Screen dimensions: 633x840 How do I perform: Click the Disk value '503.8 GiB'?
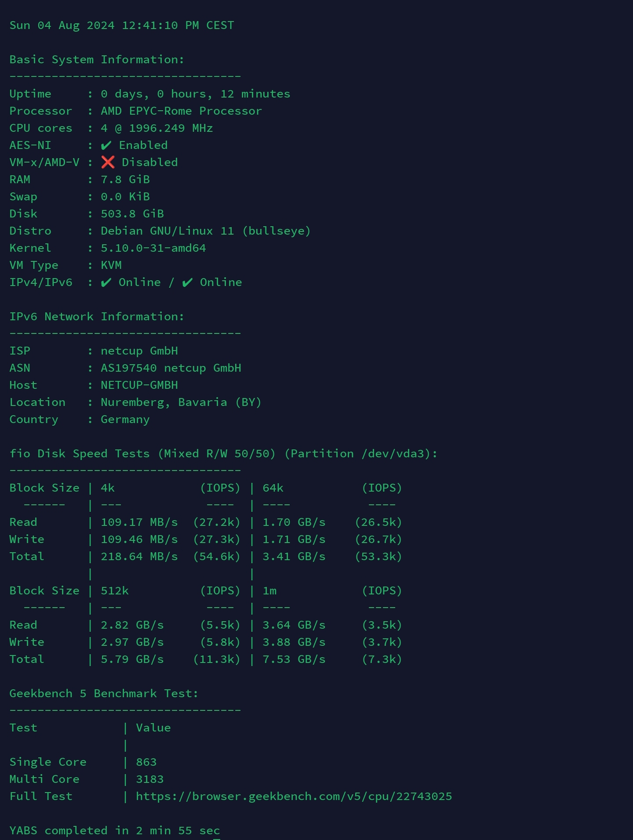pos(132,214)
